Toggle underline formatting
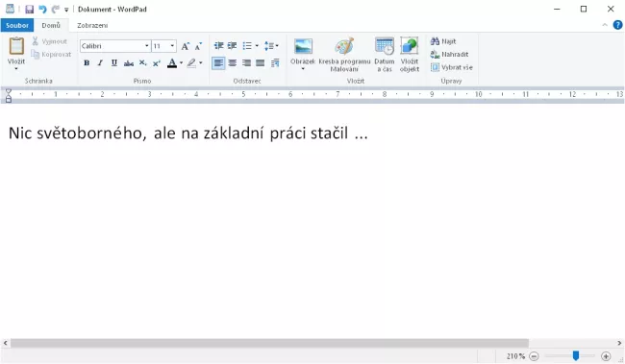625x364 pixels. coord(114,63)
